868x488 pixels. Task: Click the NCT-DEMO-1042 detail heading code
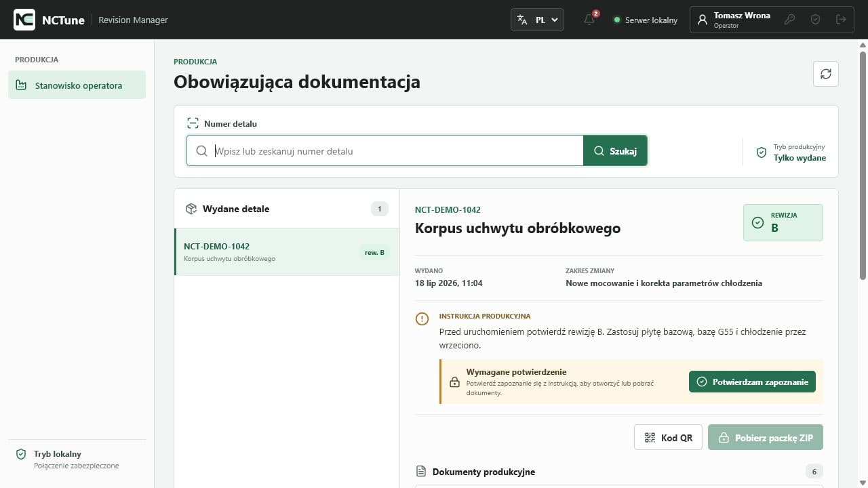click(448, 209)
